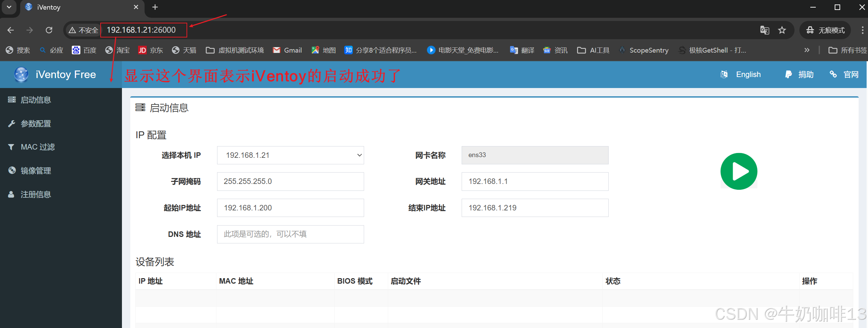Screen dimensions: 868x328
Task: Open the 虚拟机测试环境 bookmark folder
Action: click(x=235, y=51)
